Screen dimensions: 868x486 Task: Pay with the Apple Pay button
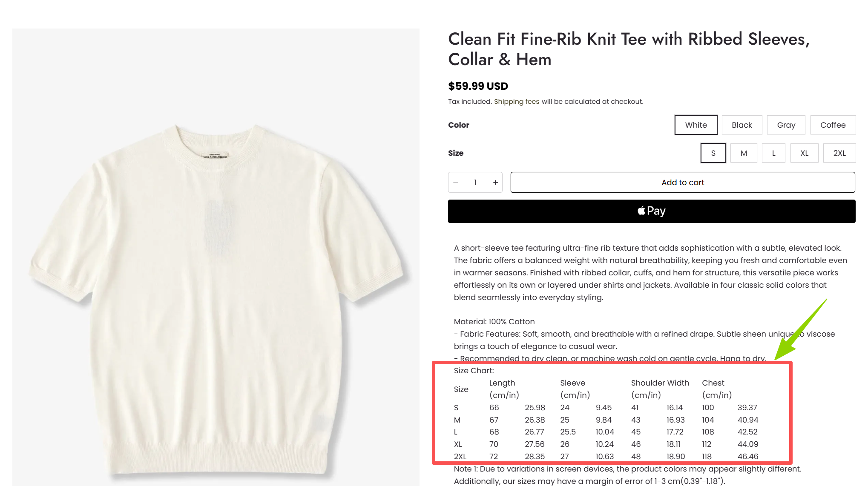click(651, 211)
